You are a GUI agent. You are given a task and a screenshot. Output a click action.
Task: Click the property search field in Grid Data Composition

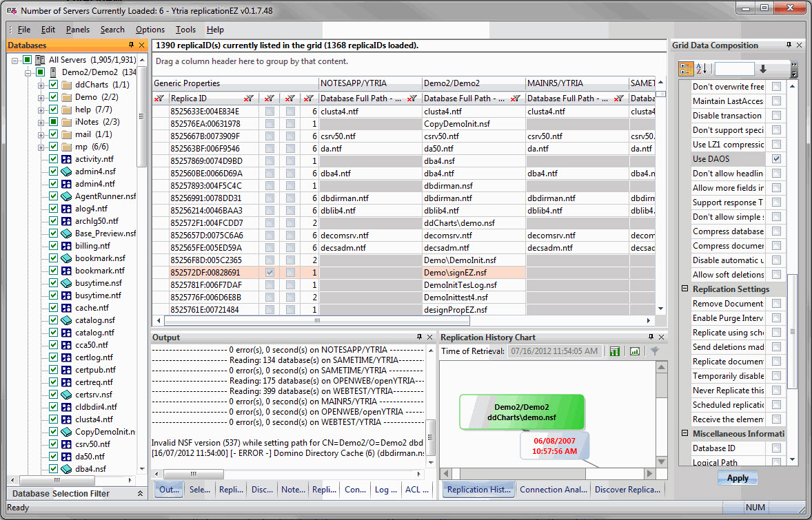pos(734,69)
